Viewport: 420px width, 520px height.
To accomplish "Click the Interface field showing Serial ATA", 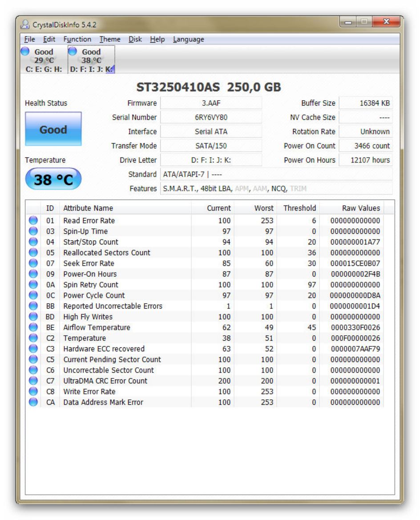I will pos(211,132).
